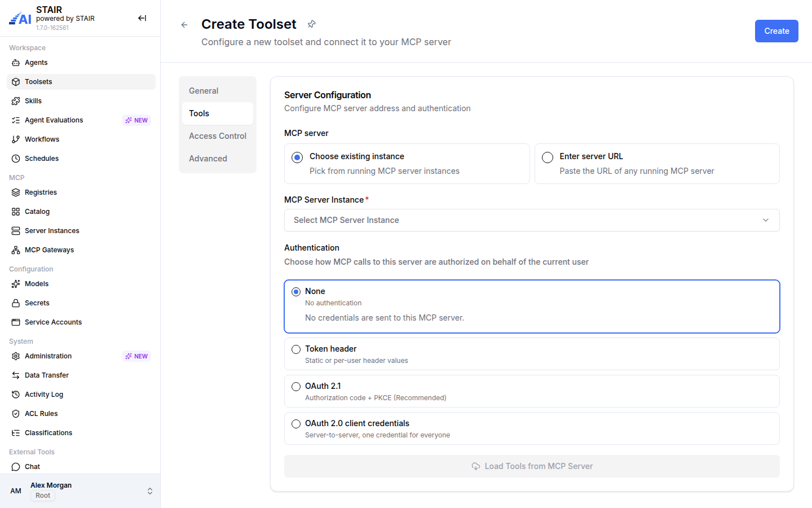Open Agents via its robot icon
Viewport: 812px width, 508px height.
[16, 63]
